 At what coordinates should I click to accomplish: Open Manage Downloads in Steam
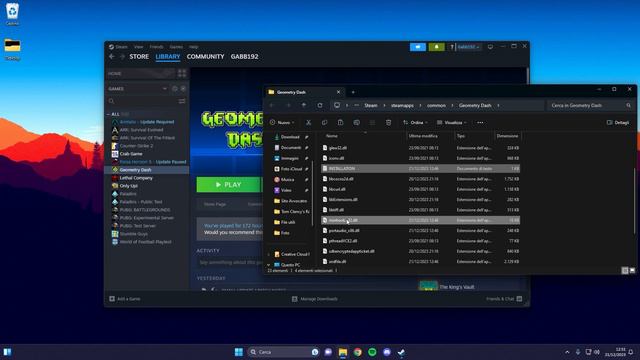click(315, 299)
